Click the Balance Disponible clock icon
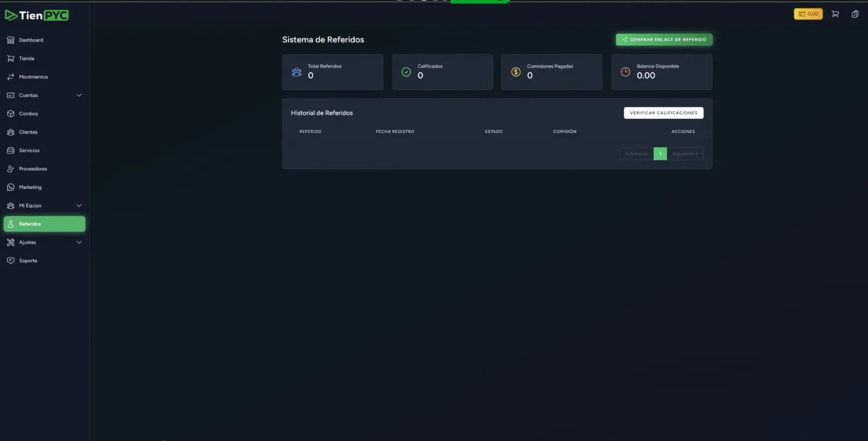 click(x=626, y=72)
